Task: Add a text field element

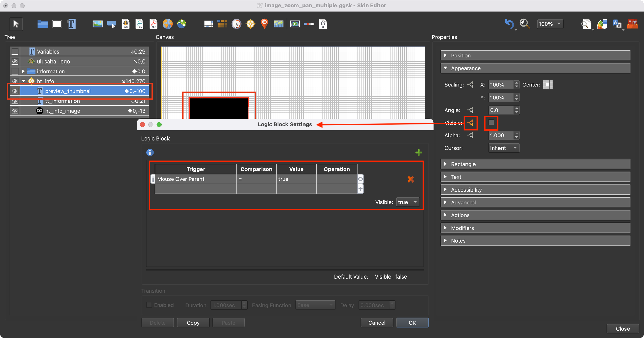Action: [72, 24]
